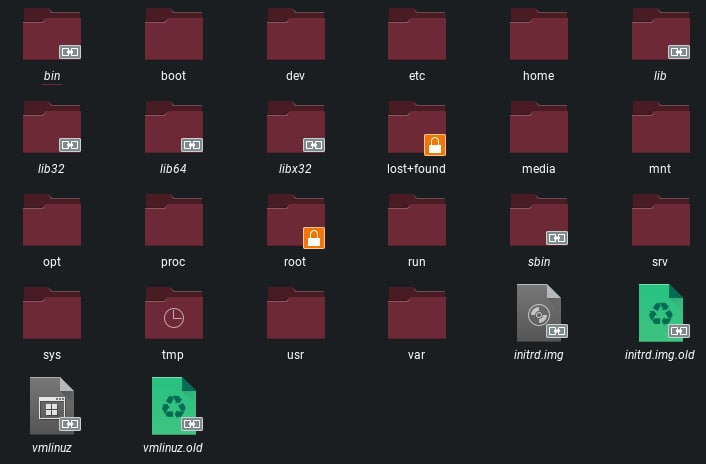
Task: Select the run folder icon
Action: click(x=417, y=220)
